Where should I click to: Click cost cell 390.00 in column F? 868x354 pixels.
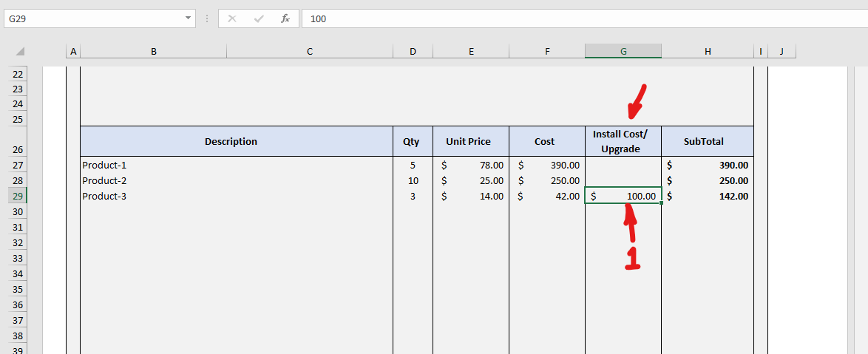coord(547,165)
